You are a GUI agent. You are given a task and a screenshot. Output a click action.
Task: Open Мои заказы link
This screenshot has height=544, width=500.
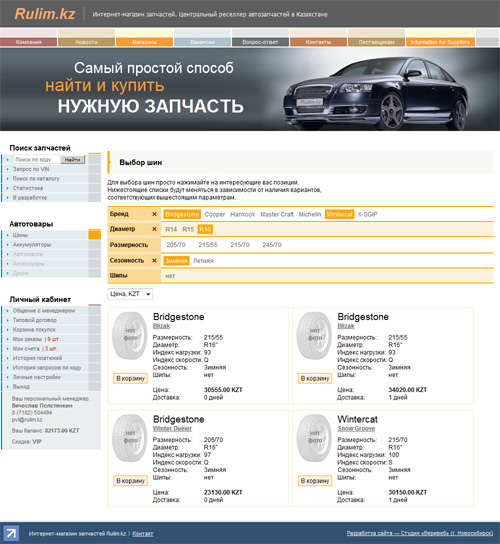(x=27, y=339)
